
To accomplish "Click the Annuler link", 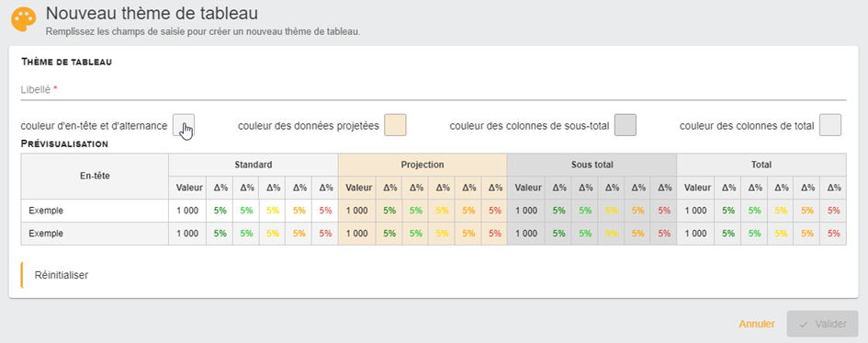I will (x=757, y=325).
